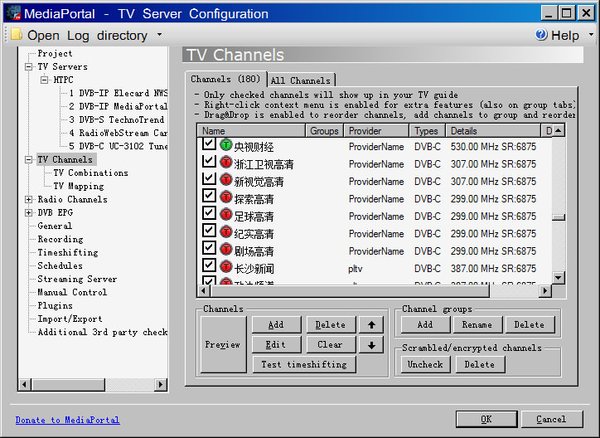600x438 pixels.
Task: Click the Test timeshifting button
Action: (x=304, y=365)
